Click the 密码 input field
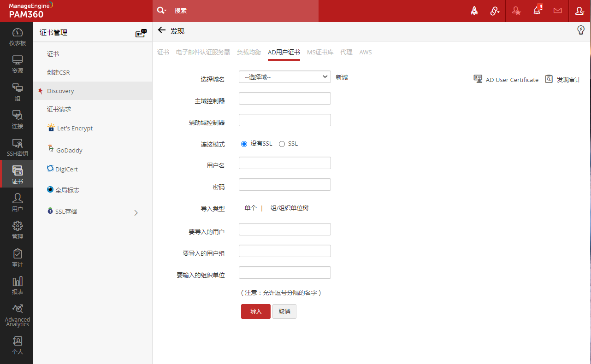Viewport: 591px width, 364px height. 285,185
